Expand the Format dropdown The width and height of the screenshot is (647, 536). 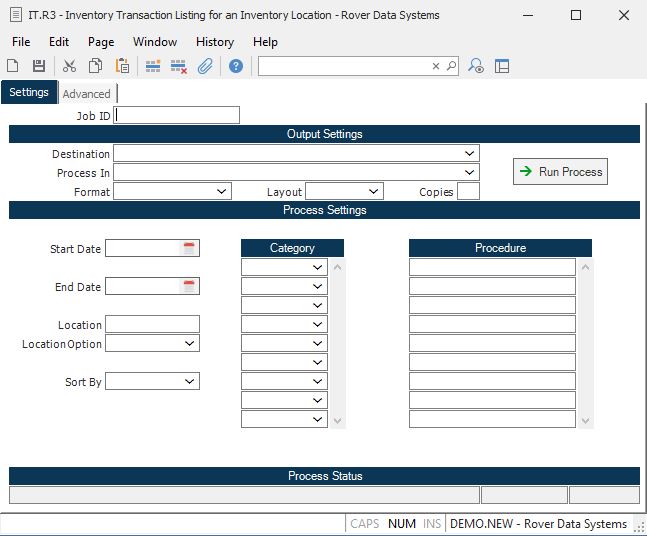tap(222, 191)
